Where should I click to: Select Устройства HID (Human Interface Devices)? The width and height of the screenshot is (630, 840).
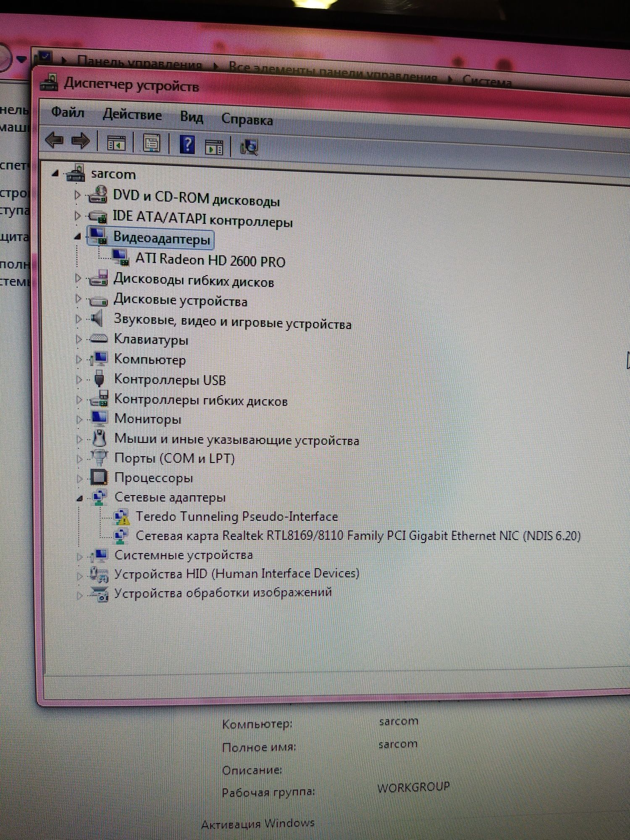[x=237, y=573]
